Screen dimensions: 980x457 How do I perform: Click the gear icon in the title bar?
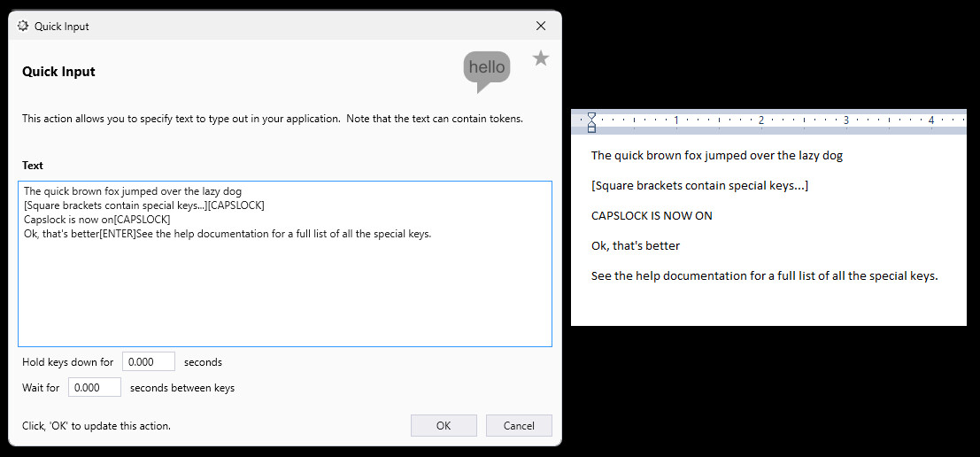pyautogui.click(x=24, y=26)
